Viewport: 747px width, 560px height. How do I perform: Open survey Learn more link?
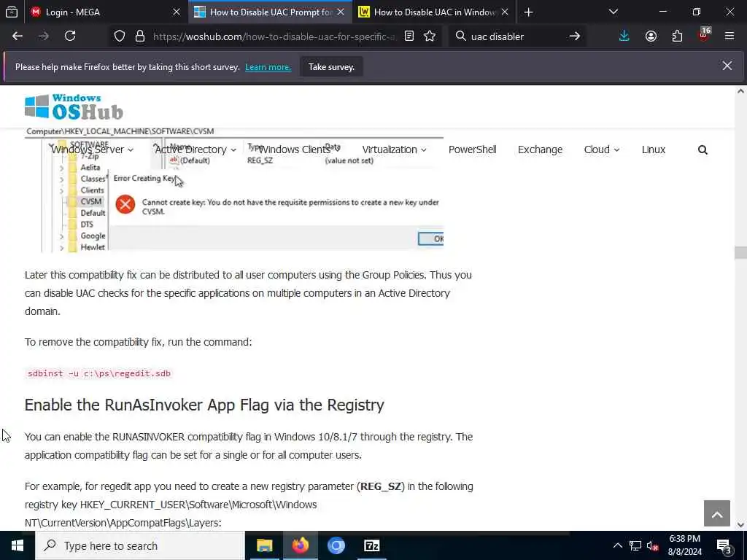(x=268, y=67)
